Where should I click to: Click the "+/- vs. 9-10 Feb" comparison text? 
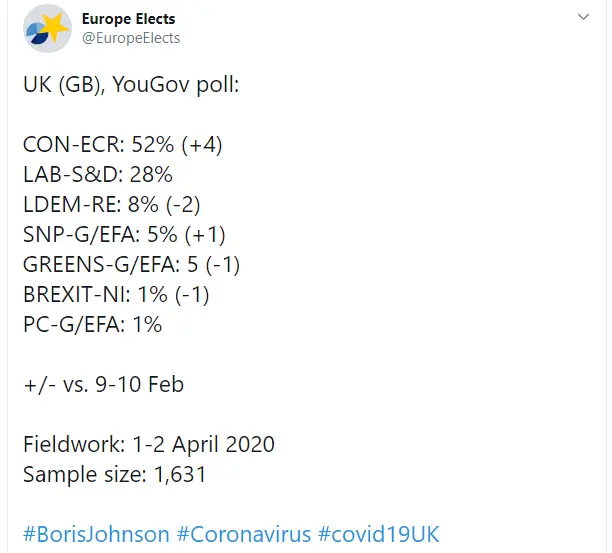(104, 384)
